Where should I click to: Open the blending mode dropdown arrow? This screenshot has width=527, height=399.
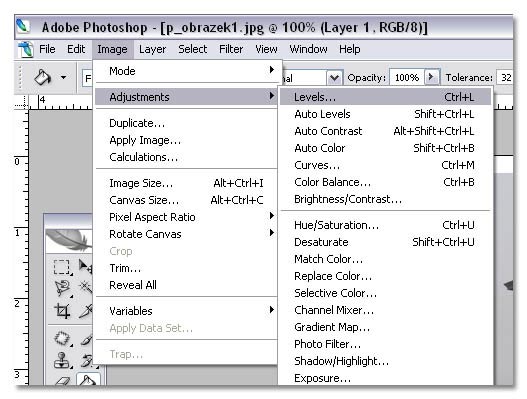pos(334,78)
